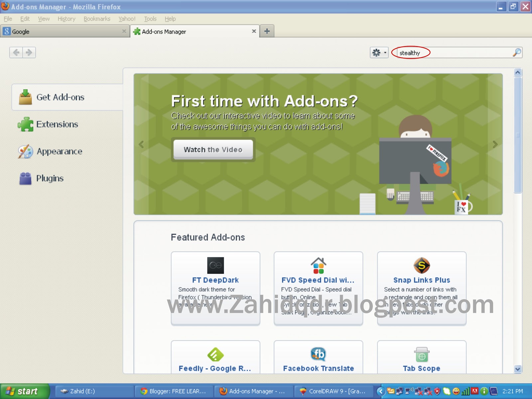532x399 pixels.
Task: Switch to Zahid (E:) taskbar window
Action: tap(94, 391)
